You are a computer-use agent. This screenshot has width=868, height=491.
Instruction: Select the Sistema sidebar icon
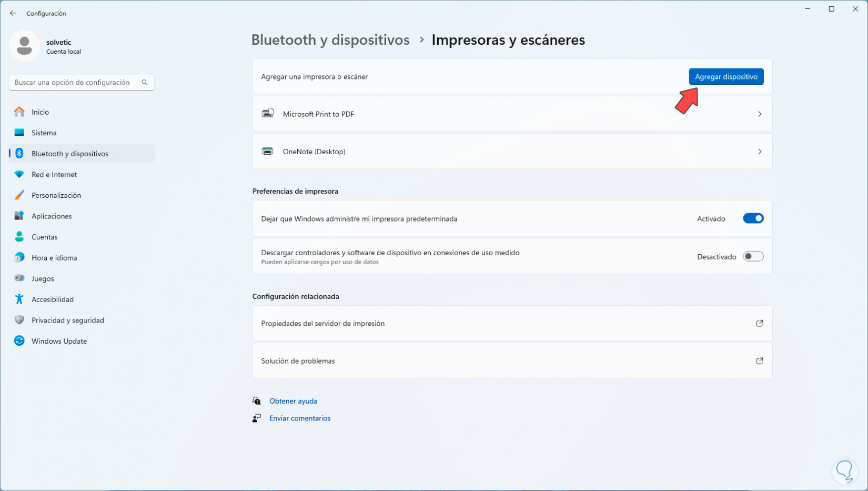(x=19, y=133)
